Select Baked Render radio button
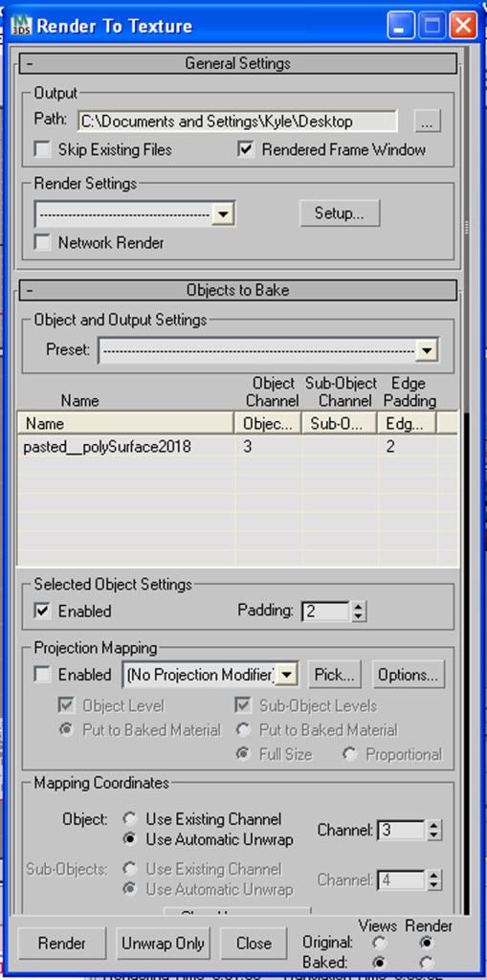 point(428,962)
